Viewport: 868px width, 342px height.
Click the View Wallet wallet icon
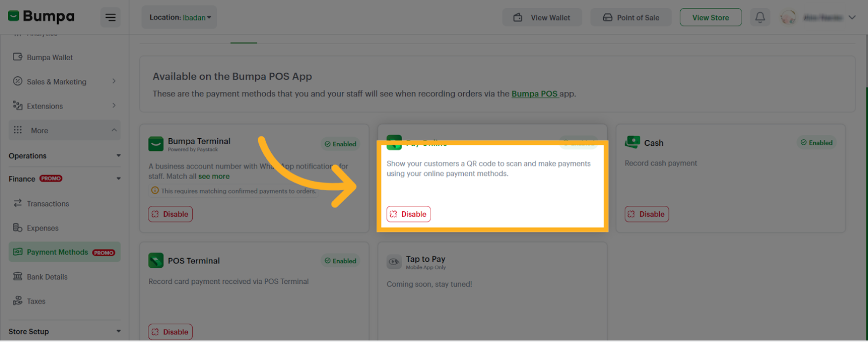[x=518, y=17]
